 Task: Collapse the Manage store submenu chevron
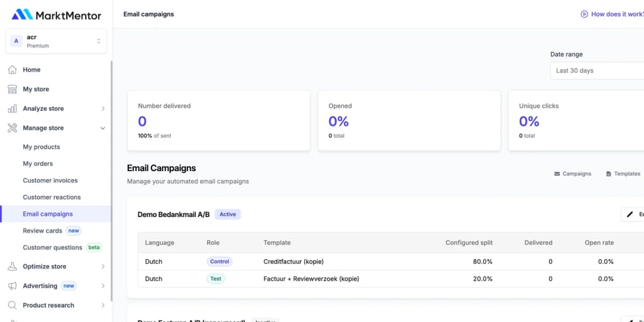(103, 128)
